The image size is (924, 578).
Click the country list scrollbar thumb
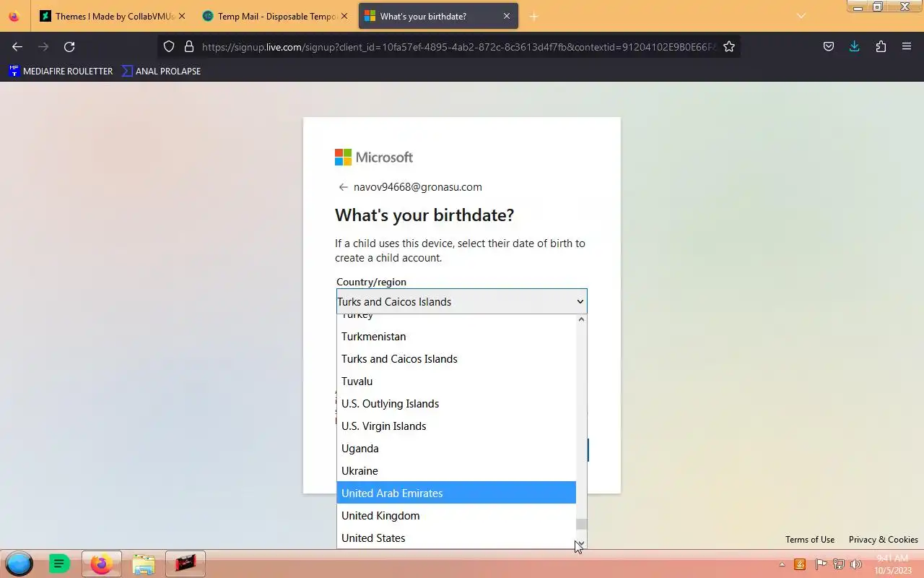click(x=581, y=524)
